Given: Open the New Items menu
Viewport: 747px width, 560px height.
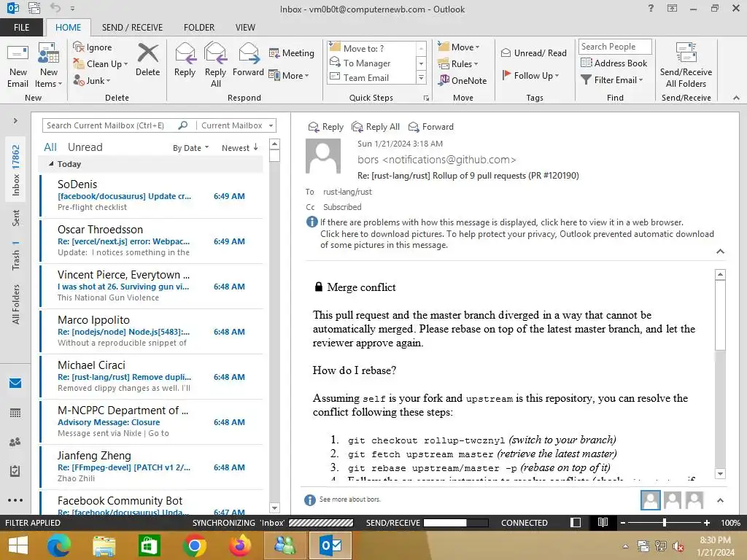Looking at the screenshot, I should 49,66.
